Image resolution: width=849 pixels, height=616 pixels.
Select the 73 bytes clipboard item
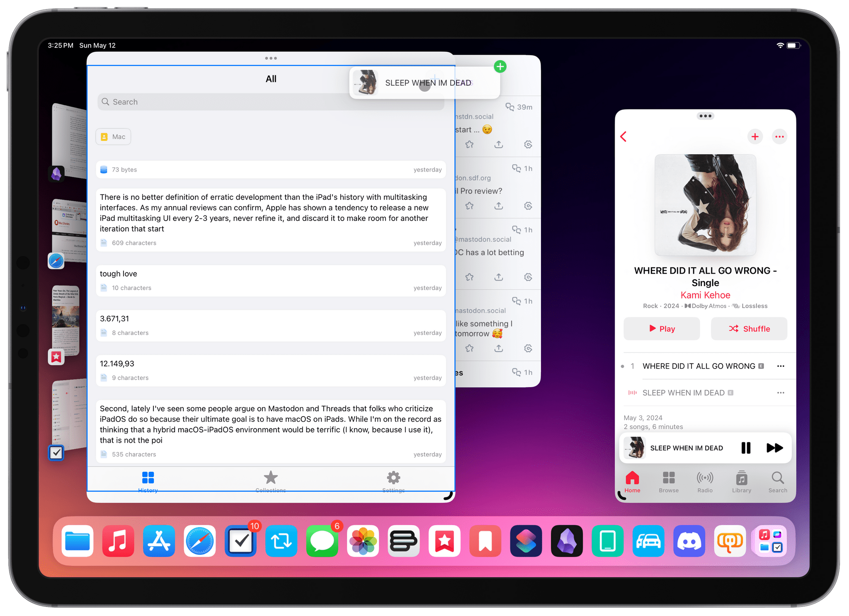point(271,170)
